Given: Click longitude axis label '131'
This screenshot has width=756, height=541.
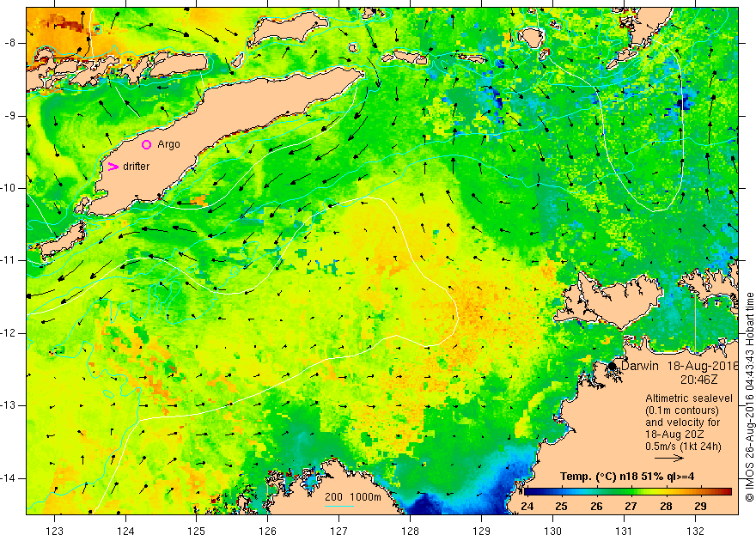Looking at the screenshot, I should 624,532.
